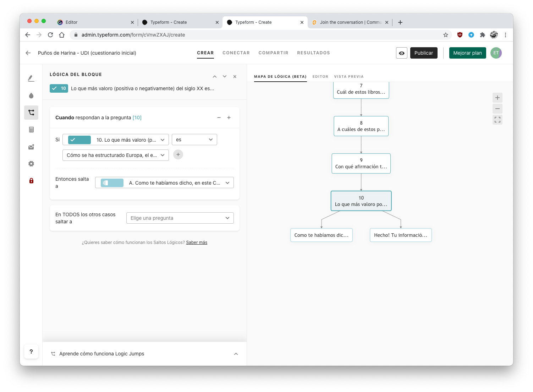This screenshot has width=533, height=392.
Task: Go to previous block with up chevron
Action: click(215, 76)
